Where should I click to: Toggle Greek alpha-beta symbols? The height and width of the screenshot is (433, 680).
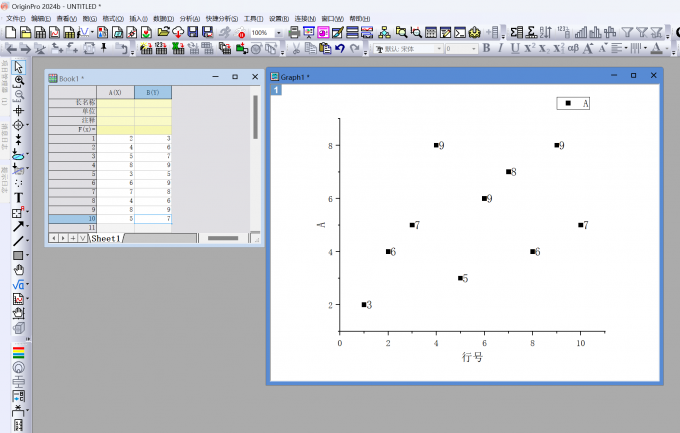point(573,48)
